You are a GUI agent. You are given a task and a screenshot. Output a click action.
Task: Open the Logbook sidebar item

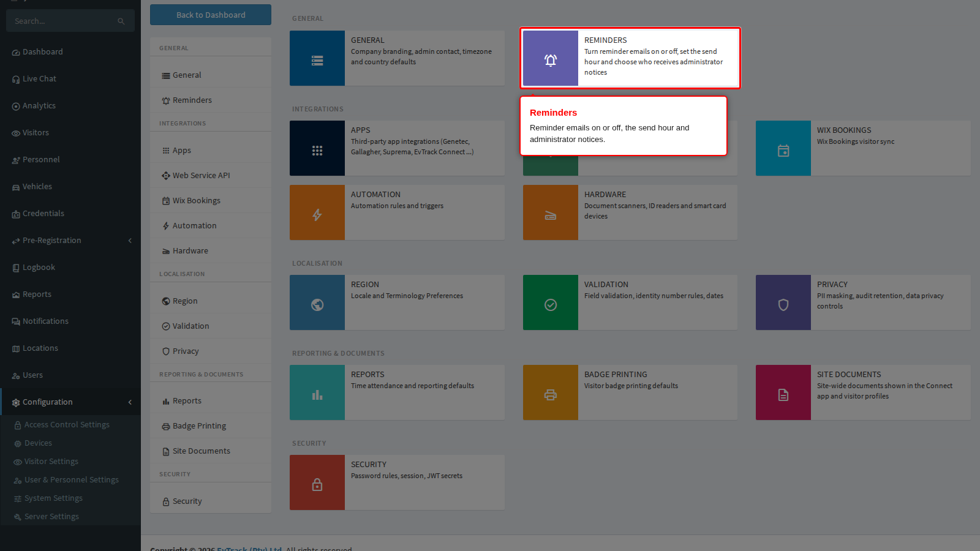(x=70, y=268)
